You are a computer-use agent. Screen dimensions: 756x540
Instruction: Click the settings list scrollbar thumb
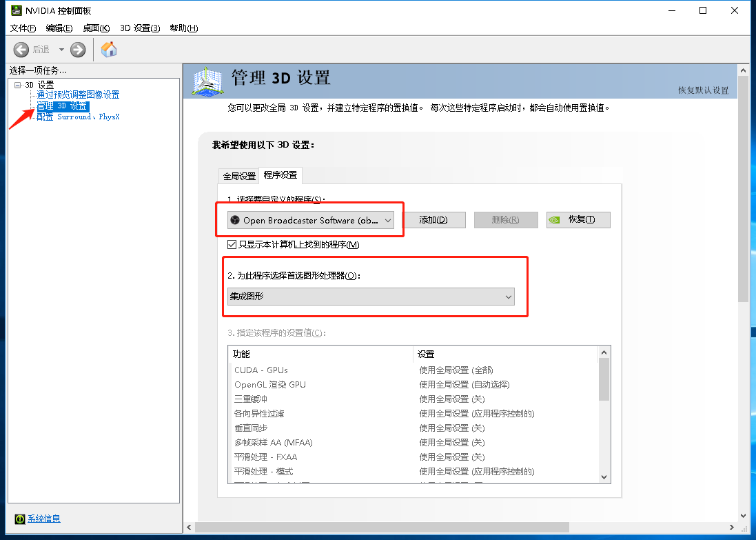tap(604, 379)
